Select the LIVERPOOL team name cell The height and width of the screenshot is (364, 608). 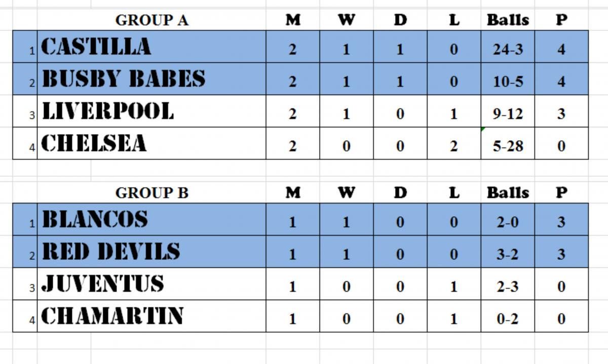pyautogui.click(x=151, y=111)
